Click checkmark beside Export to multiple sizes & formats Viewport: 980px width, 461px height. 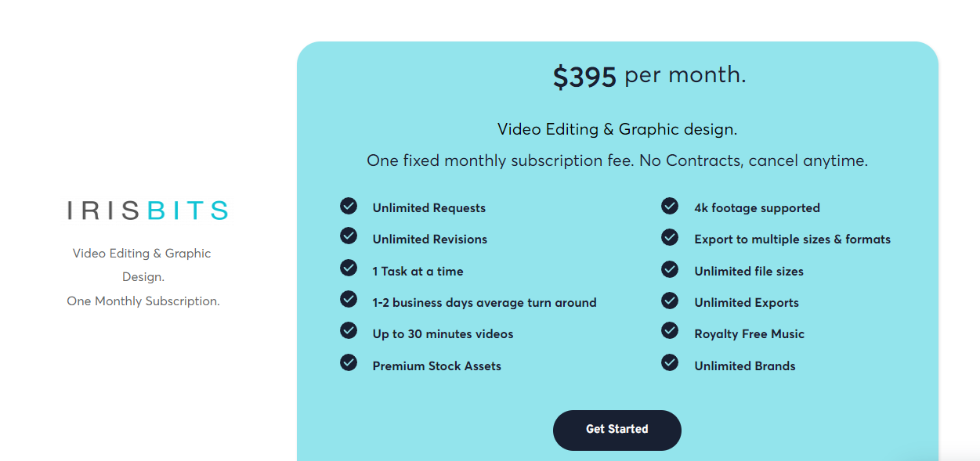[670, 236]
